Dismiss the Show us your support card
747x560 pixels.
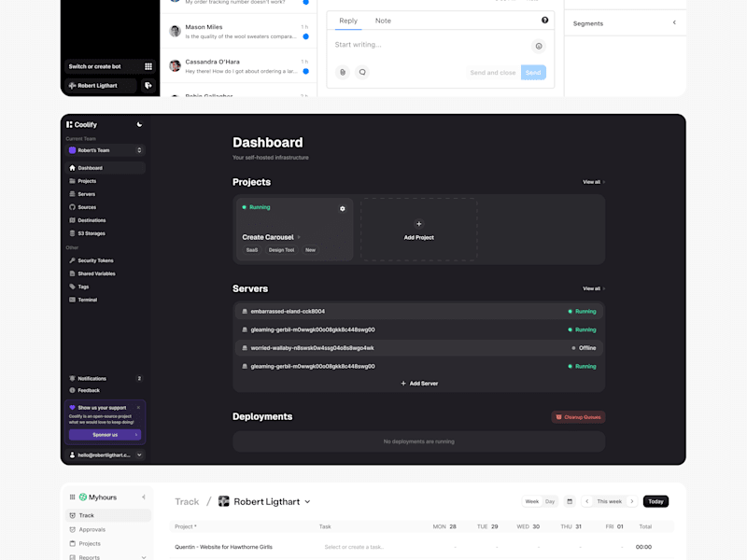coord(138,408)
